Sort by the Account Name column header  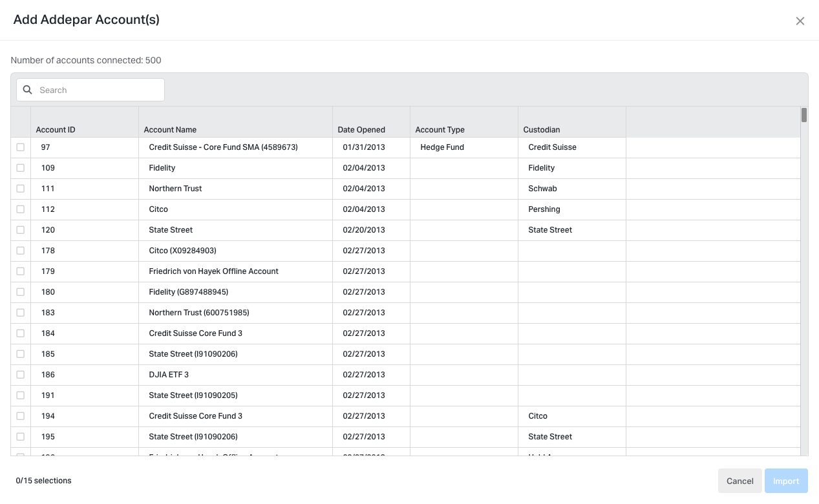point(170,130)
